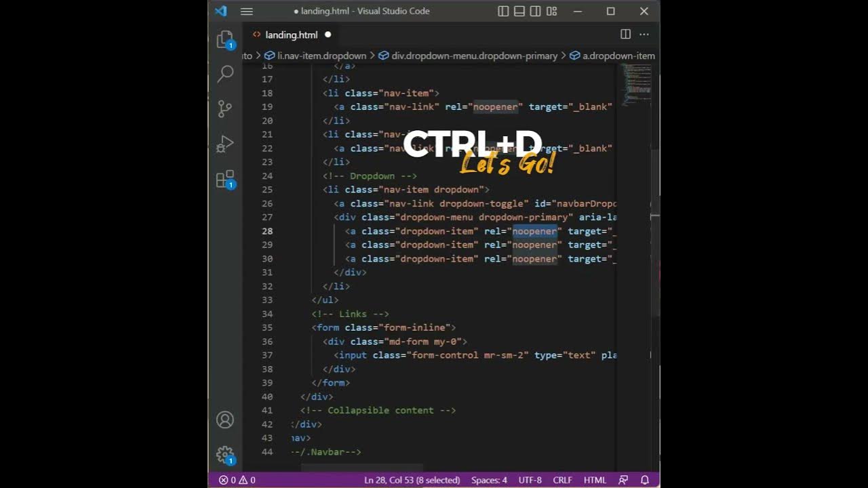Change file encoding UTF-8
The width and height of the screenshot is (868, 488).
530,480
